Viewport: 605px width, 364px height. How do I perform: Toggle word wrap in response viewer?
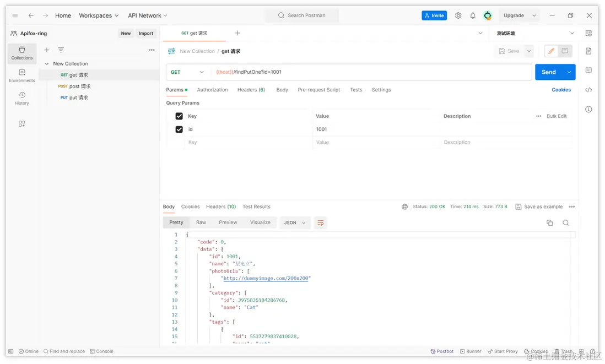(x=320, y=222)
